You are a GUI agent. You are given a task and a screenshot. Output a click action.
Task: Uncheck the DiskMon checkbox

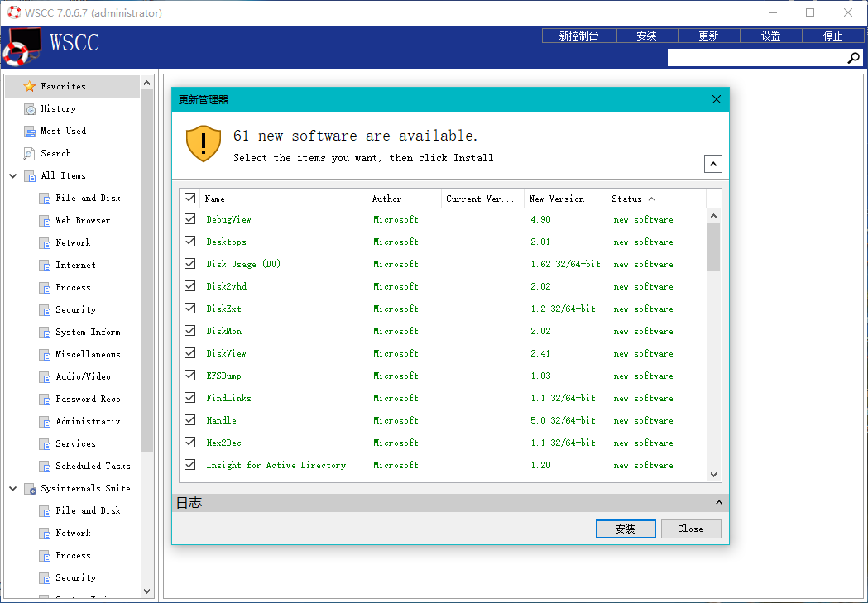pos(189,330)
